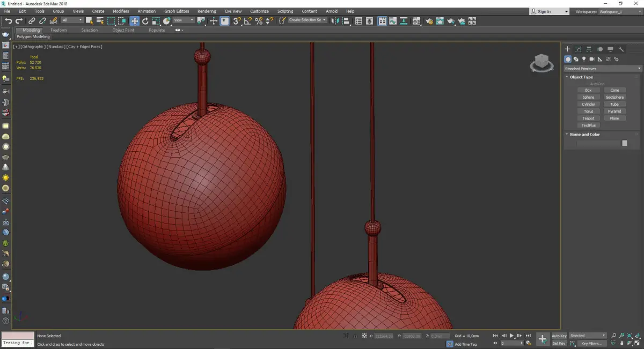This screenshot has height=349, width=644.
Task: Toggle Select and Manipulate crosshair icon
Action: (x=214, y=21)
